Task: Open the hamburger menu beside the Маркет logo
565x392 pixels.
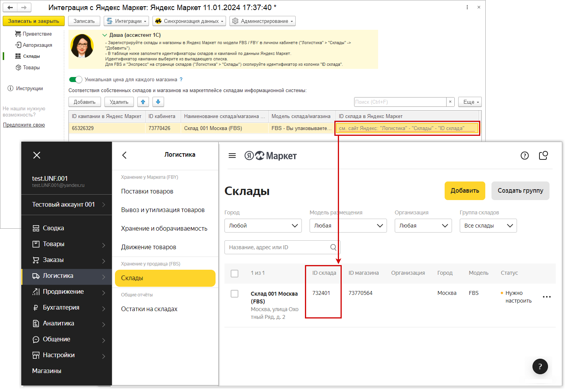Action: [232, 156]
